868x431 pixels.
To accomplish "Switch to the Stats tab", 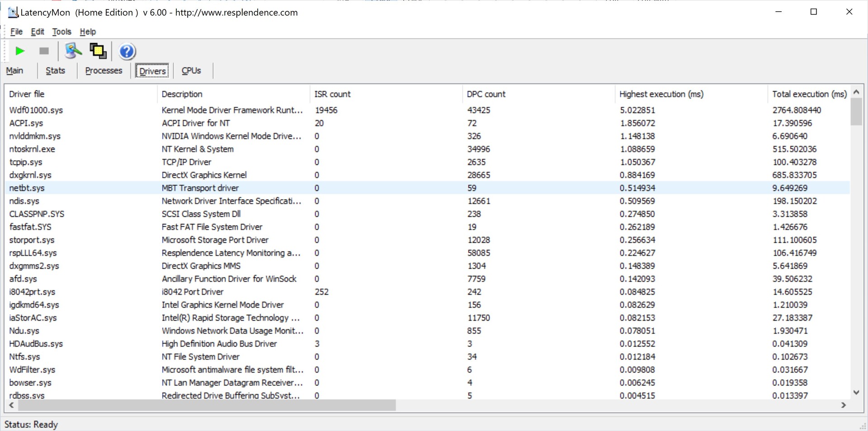I will tap(55, 71).
